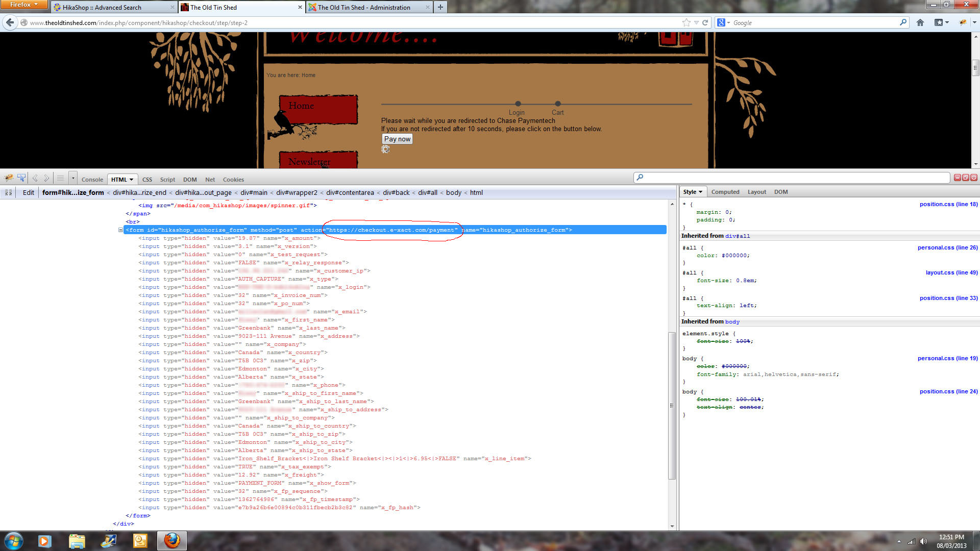Screen dimensions: 980x551
Task: Click the Pay now button
Action: (x=397, y=139)
